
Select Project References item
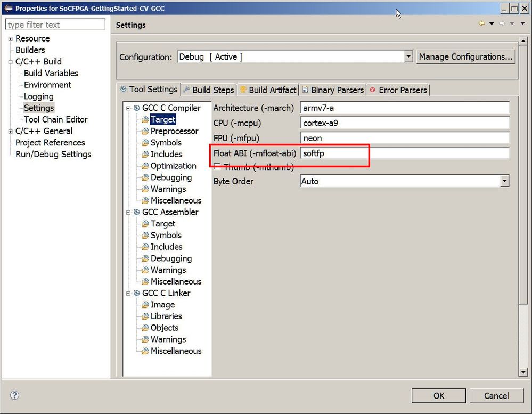point(50,143)
